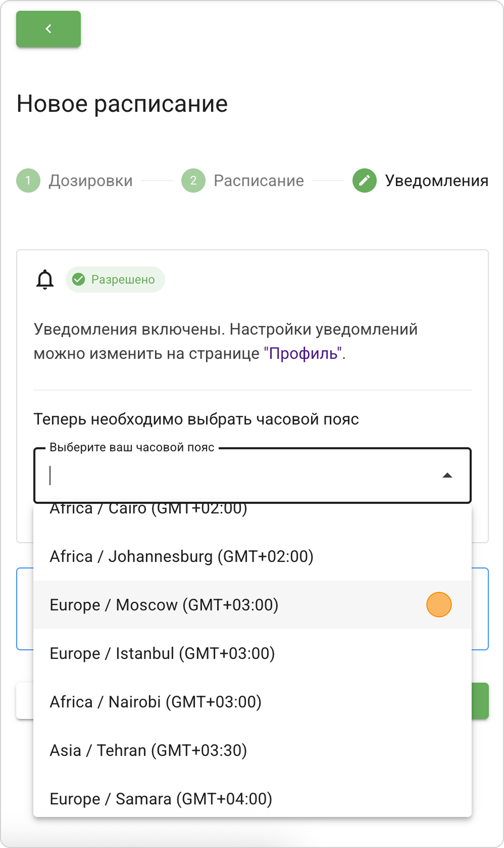Image resolution: width=504 pixels, height=848 pixels.
Task: Select Africa / Nairobi (GMT+03:00)
Action: tap(155, 702)
